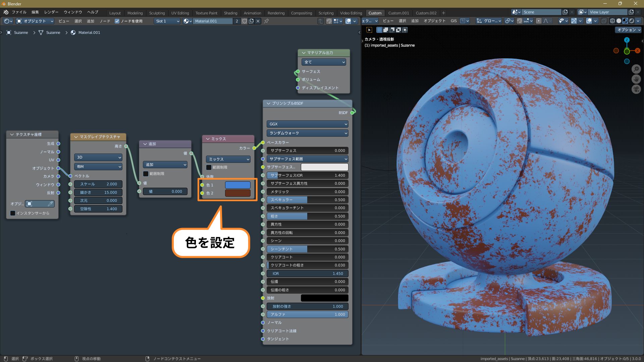Open the ミックス blend mode dropdown
This screenshot has width=644, height=362.
228,159
